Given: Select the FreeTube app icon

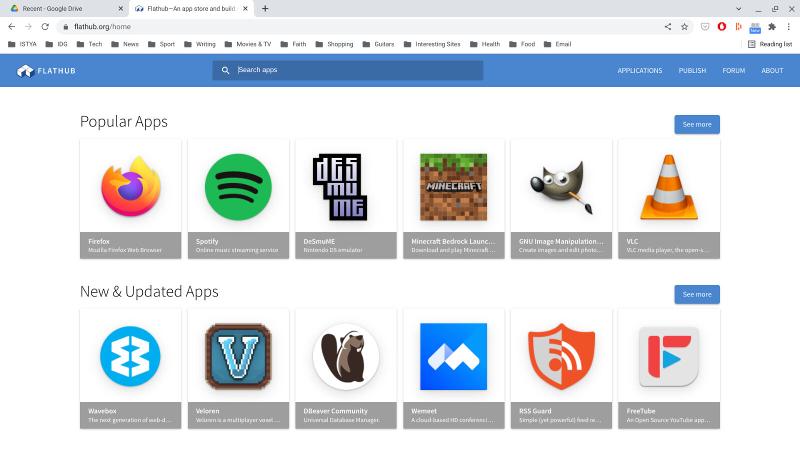Looking at the screenshot, I should (x=669, y=356).
